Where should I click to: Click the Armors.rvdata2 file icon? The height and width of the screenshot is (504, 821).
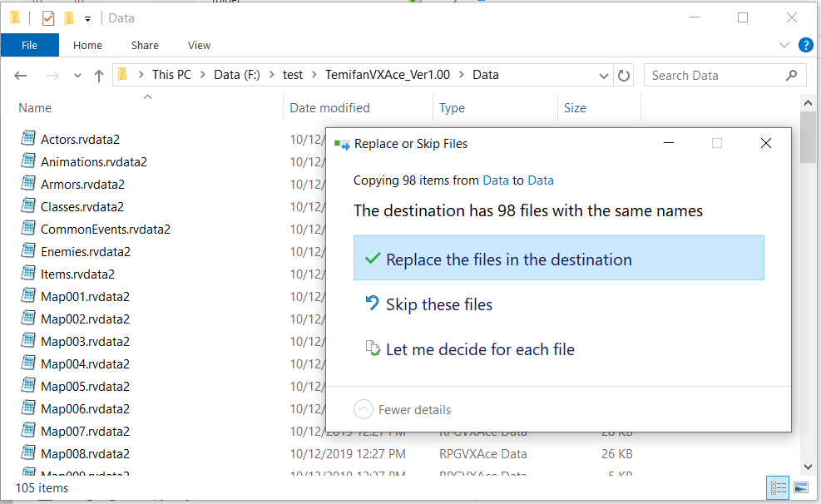pyautogui.click(x=28, y=183)
